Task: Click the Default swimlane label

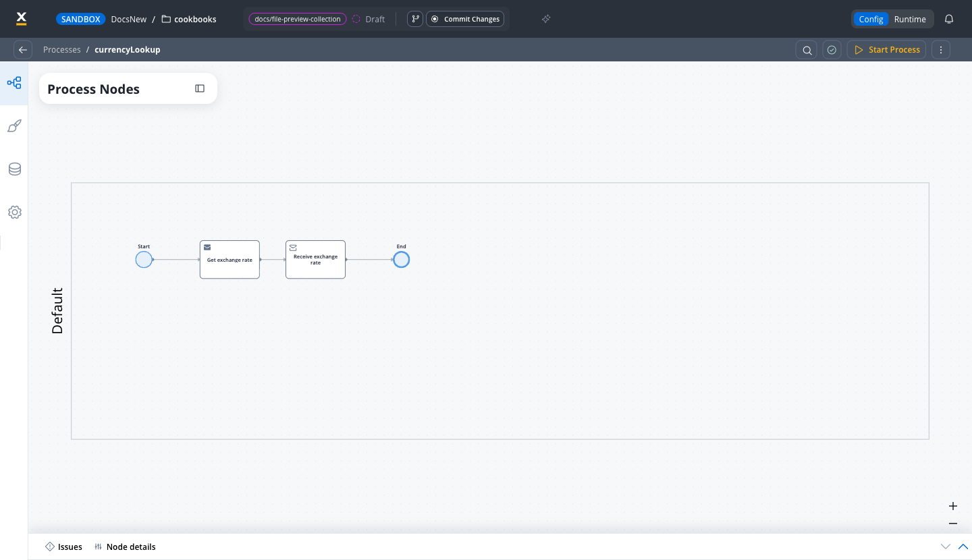Action: (x=57, y=311)
